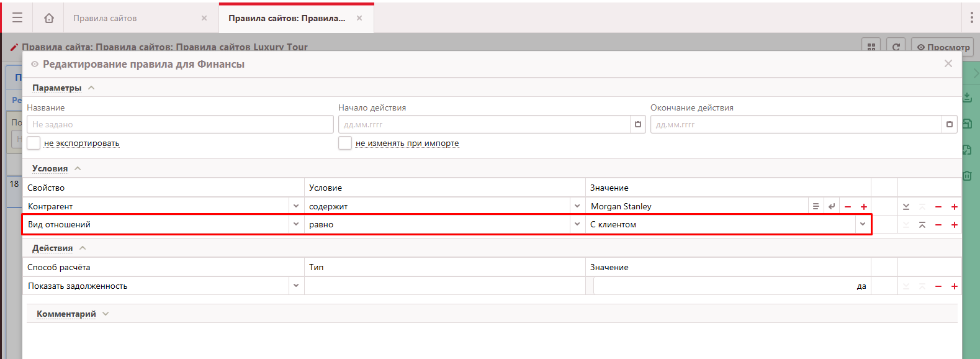Enable the не экспортировать checkbox
This screenshot has height=359, width=980.
pos(34,143)
